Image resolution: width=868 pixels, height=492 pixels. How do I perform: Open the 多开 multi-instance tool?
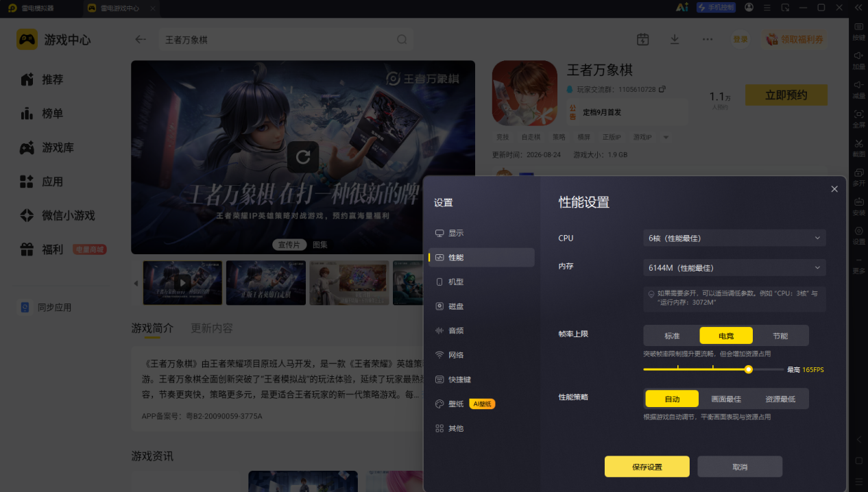(858, 177)
